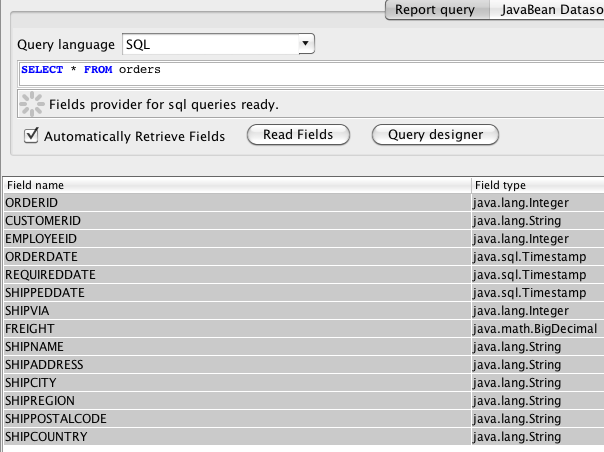Select the SHIPPOSTALCODE field row
The width and height of the screenshot is (604, 452).
236,419
